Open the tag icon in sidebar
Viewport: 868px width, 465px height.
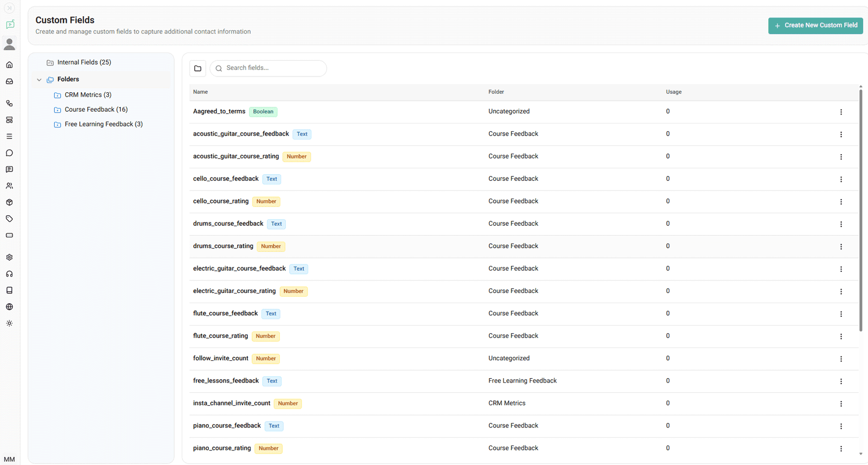coord(9,219)
